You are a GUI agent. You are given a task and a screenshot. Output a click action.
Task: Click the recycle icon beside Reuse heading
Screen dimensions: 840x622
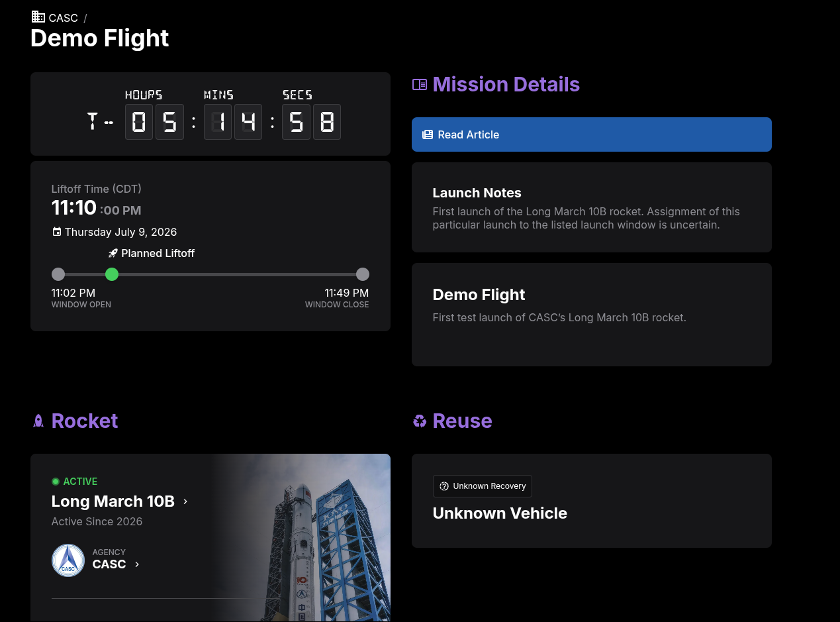(x=420, y=421)
